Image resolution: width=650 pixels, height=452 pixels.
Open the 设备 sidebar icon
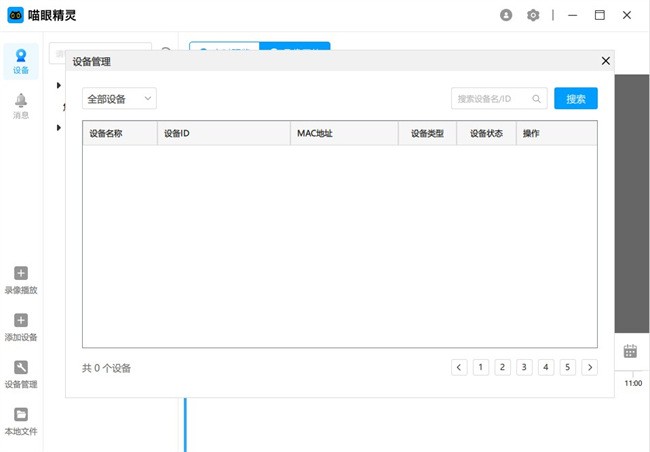coord(21,62)
